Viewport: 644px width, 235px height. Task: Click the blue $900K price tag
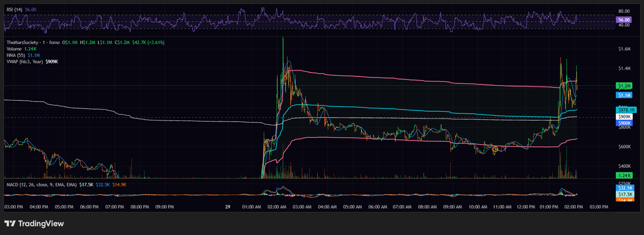624,123
